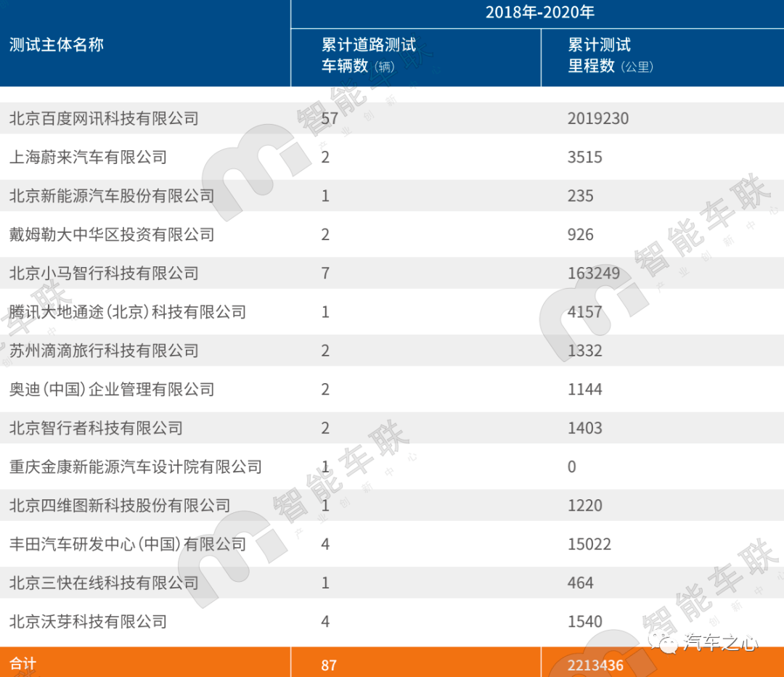Viewport: 784px width, 677px height.
Task: Select company name 苏州滴滴旅行科技有限公司
Action: click(104, 350)
